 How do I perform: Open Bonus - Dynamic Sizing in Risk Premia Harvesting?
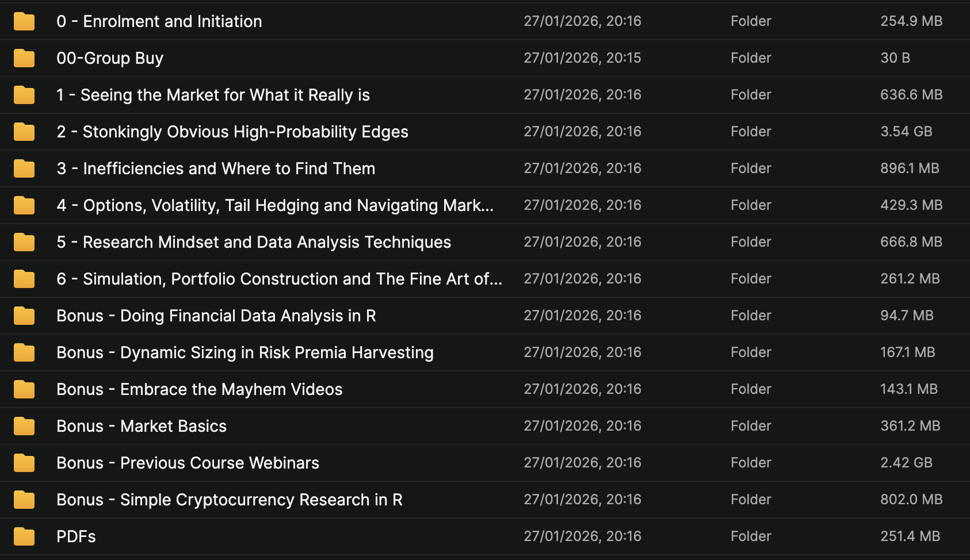pos(245,352)
